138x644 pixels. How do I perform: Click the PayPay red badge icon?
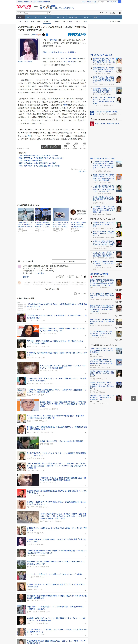(x=91, y=277)
